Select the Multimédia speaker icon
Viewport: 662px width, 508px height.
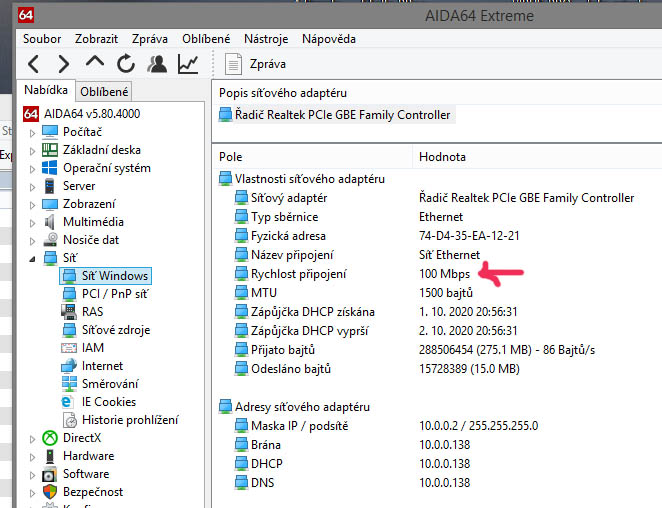pyautogui.click(x=50, y=222)
